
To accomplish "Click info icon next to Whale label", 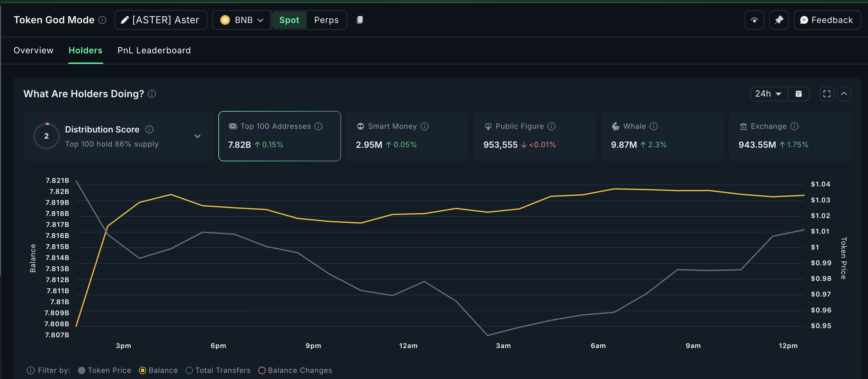I will [653, 126].
